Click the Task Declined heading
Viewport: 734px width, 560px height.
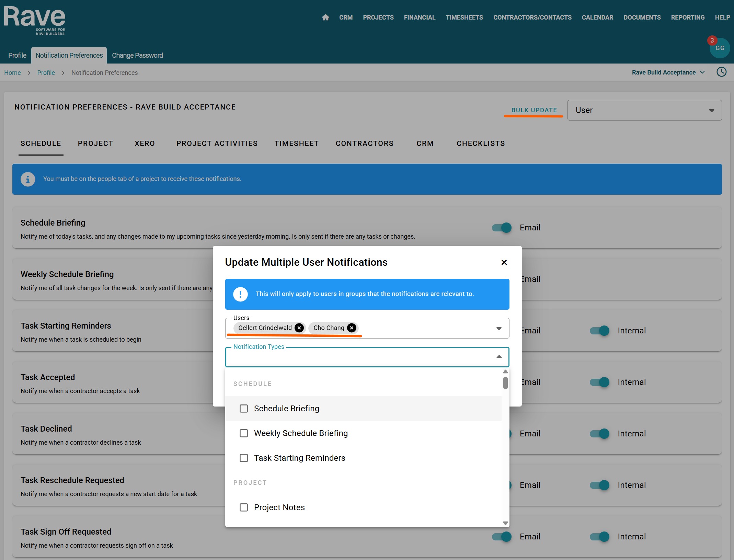(46, 429)
